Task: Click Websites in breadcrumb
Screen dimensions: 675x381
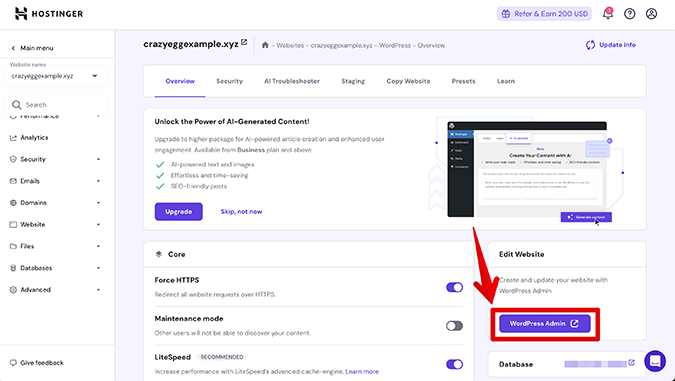Action: tap(290, 45)
